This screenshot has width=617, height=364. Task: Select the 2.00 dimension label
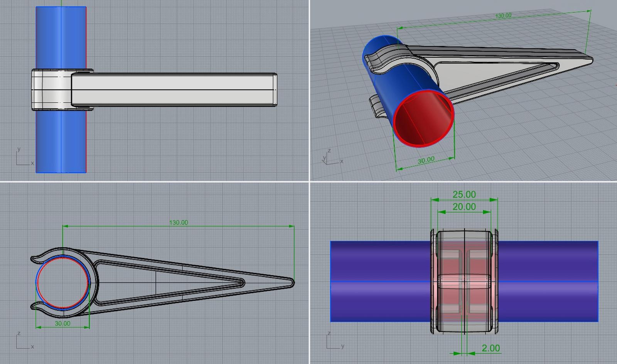[x=491, y=348]
